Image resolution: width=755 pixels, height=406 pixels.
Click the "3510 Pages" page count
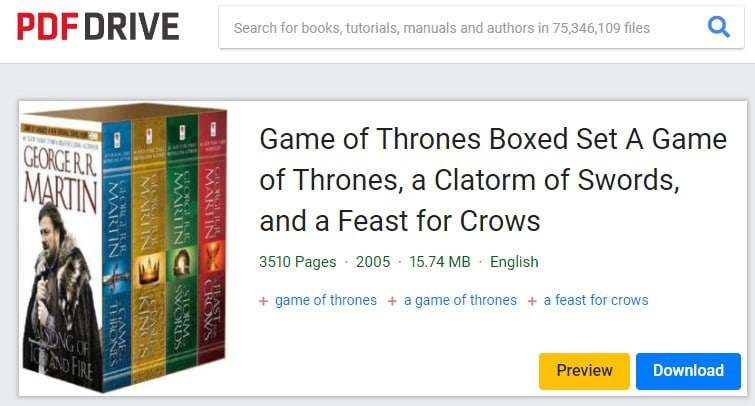[x=296, y=262]
